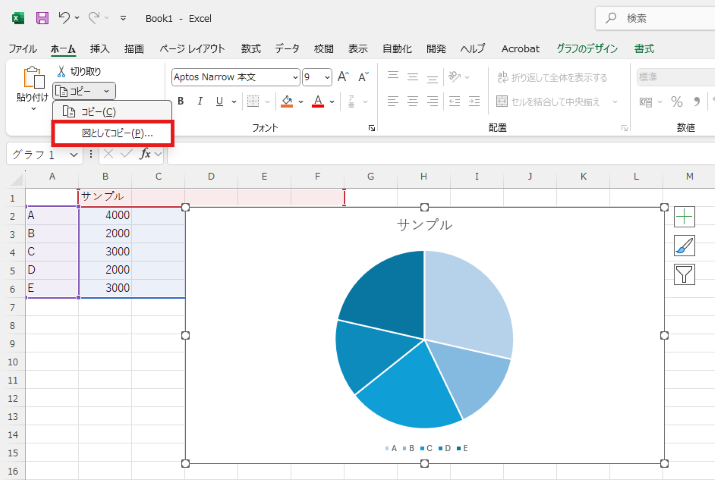Choose 図としてコピー(P)... menu entry
The image size is (715, 480).
pyautogui.click(x=113, y=133)
